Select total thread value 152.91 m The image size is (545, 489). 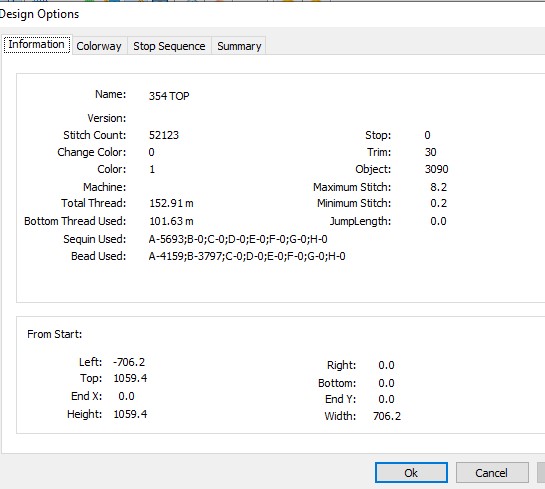pos(171,203)
